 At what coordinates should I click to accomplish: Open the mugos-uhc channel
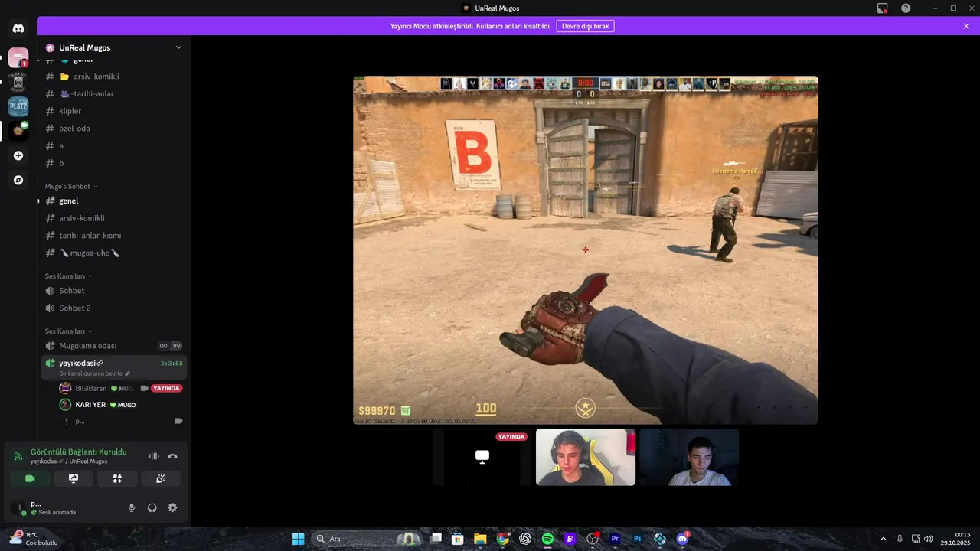click(x=114, y=253)
